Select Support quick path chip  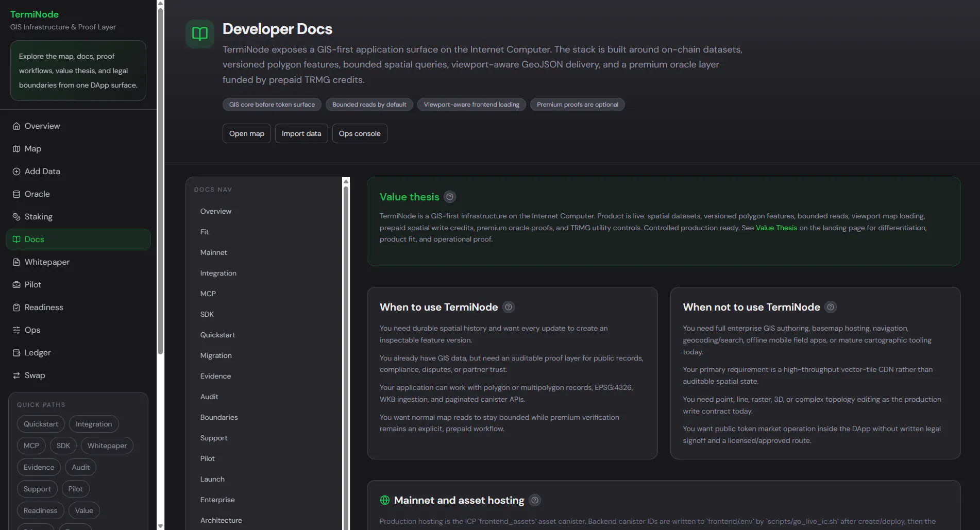(37, 489)
